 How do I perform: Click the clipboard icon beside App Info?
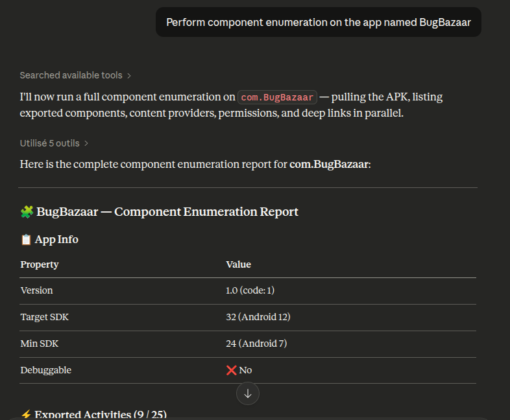pyautogui.click(x=26, y=240)
